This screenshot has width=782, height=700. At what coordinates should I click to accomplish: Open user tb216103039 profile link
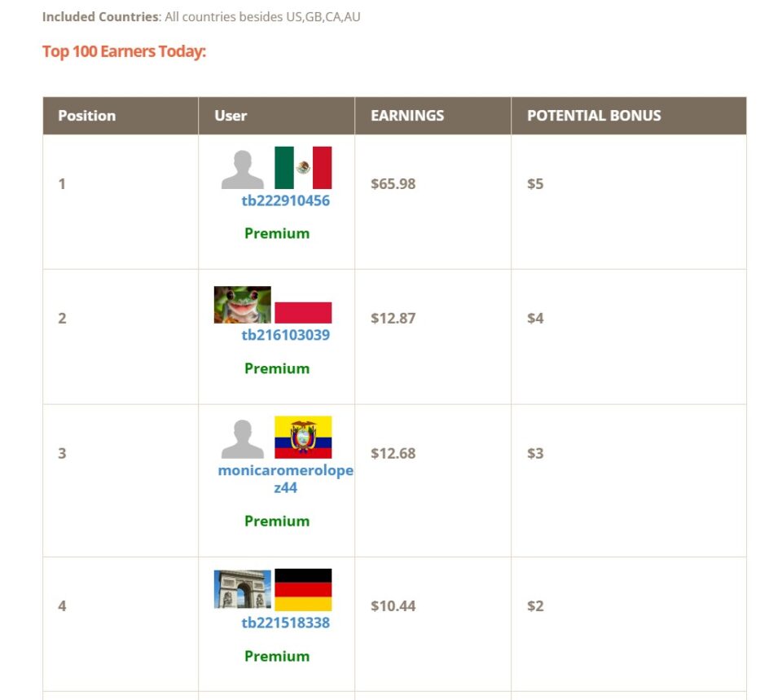pos(285,335)
